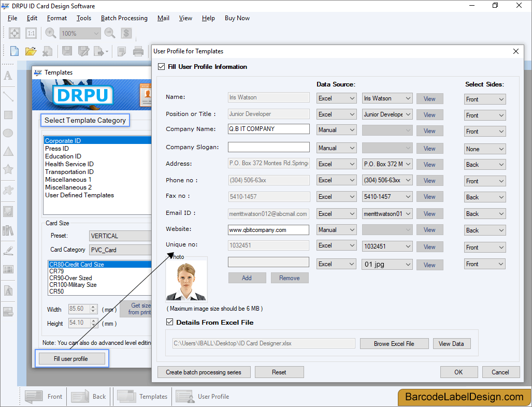Click the Reset button
Image resolution: width=532 pixels, height=407 pixels.
coord(279,372)
